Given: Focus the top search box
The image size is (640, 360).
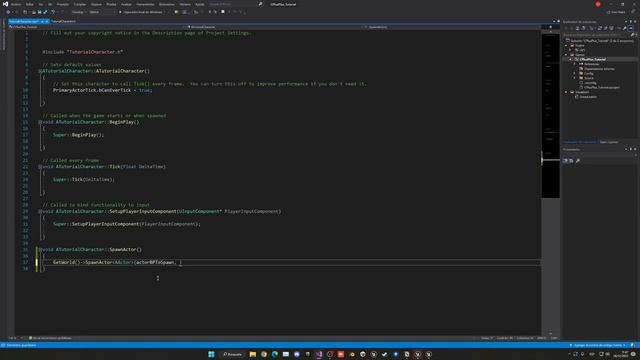Looking at the screenshot, I should [235, 4].
